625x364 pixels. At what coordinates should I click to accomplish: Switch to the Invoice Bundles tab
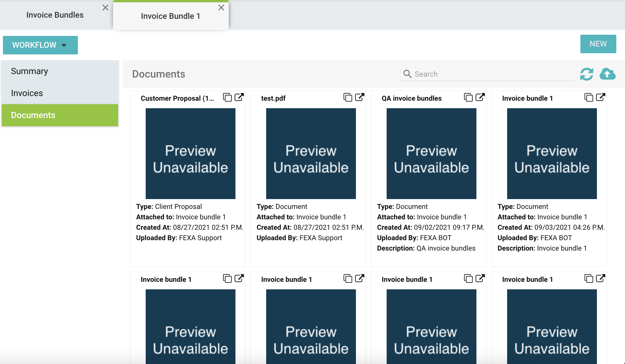point(55,15)
